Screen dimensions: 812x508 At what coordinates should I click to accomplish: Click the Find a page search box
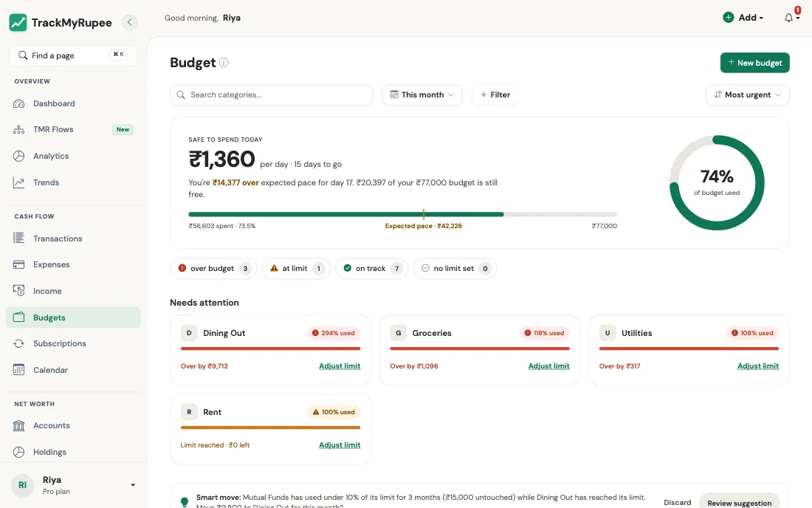73,55
